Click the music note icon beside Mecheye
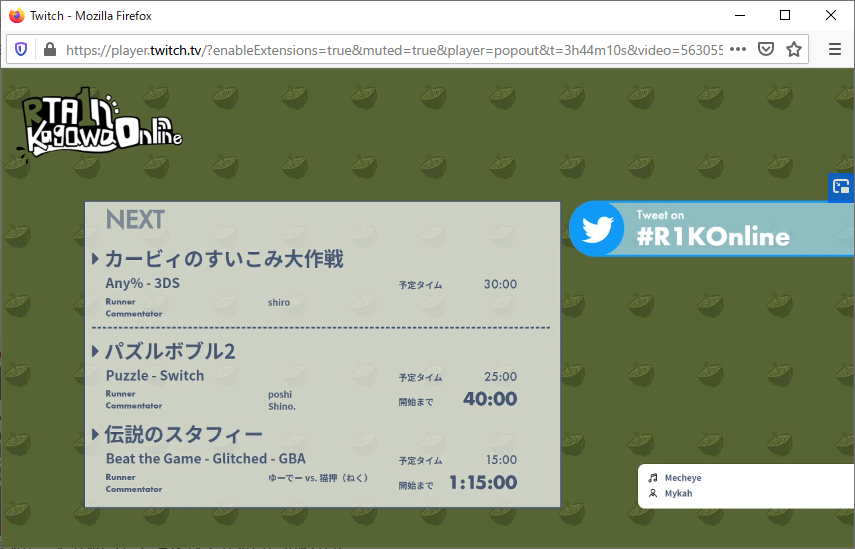The image size is (855, 549). 653,478
